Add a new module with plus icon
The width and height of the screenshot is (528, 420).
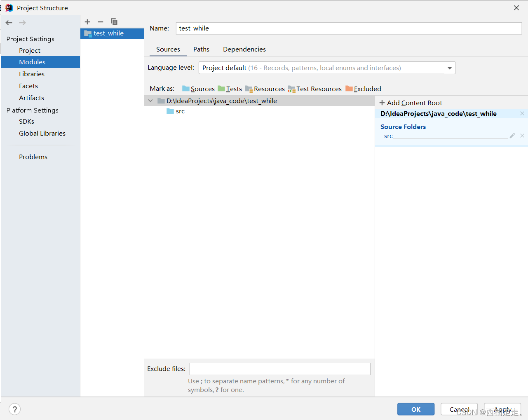[x=87, y=22]
